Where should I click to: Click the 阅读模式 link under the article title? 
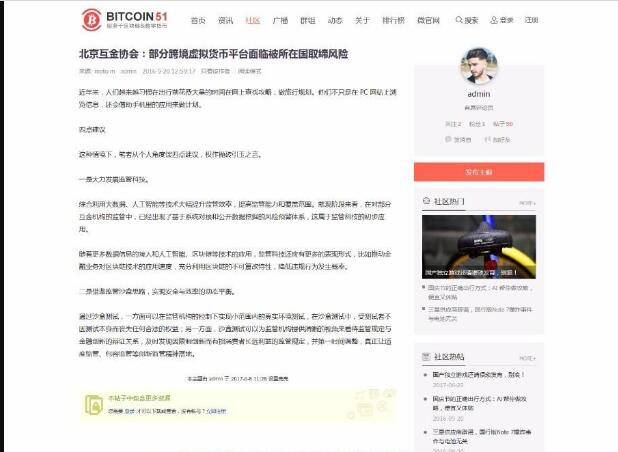click(249, 71)
